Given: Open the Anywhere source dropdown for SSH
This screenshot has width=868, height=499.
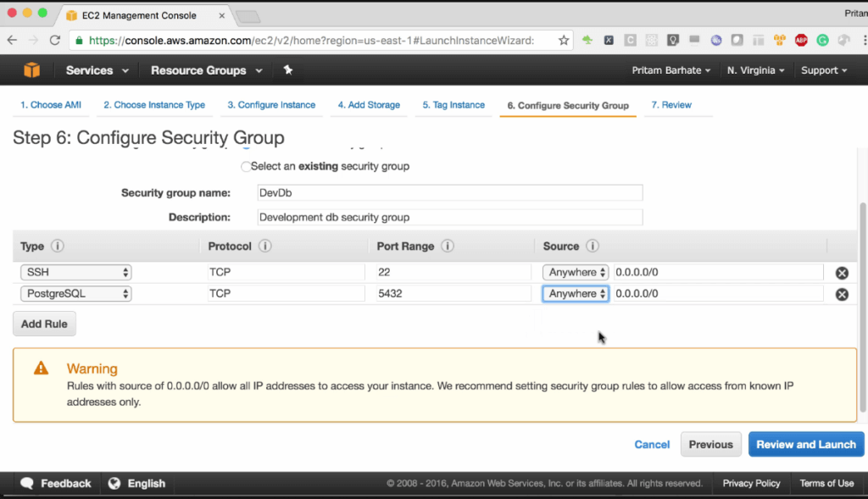Looking at the screenshot, I should pos(576,272).
